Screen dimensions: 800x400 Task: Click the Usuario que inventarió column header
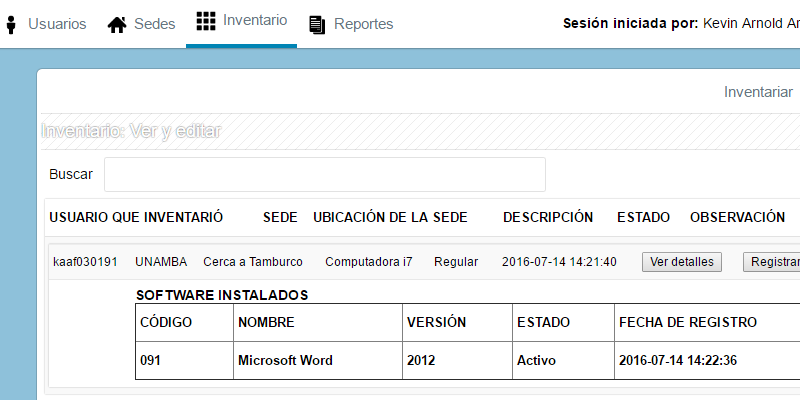click(x=136, y=217)
